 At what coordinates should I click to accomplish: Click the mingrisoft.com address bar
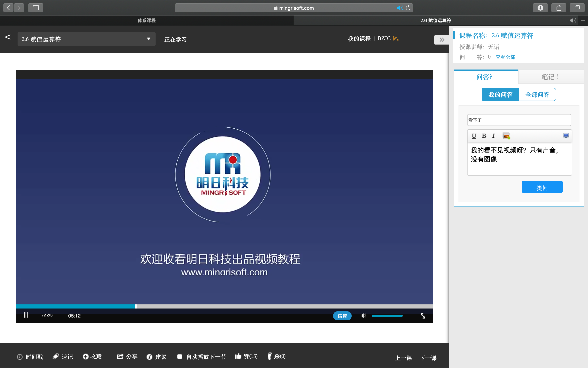[294, 8]
